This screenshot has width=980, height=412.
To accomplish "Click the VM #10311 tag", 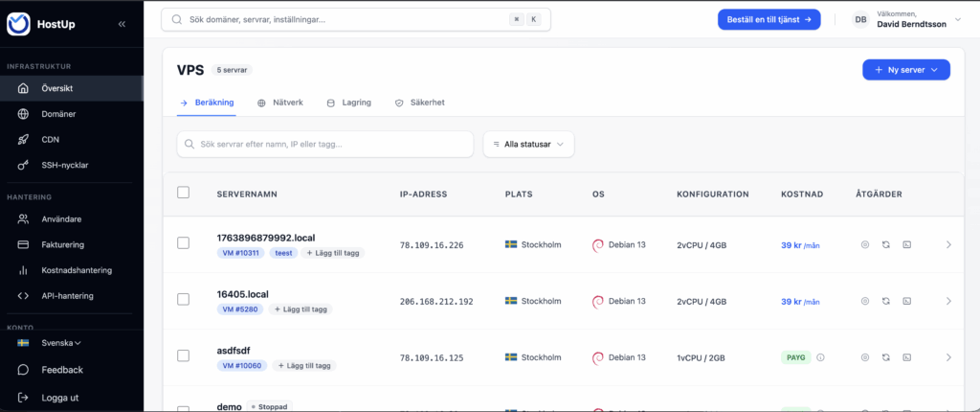I will pyautogui.click(x=242, y=253).
